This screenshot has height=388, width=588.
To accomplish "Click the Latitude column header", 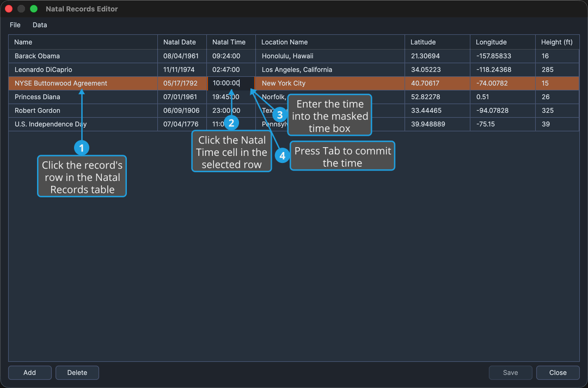I will (437, 42).
